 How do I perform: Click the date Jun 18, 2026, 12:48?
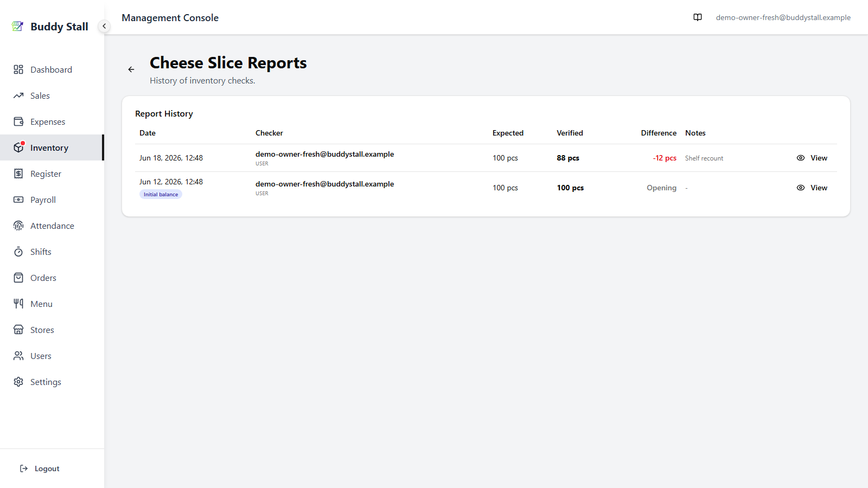(171, 158)
